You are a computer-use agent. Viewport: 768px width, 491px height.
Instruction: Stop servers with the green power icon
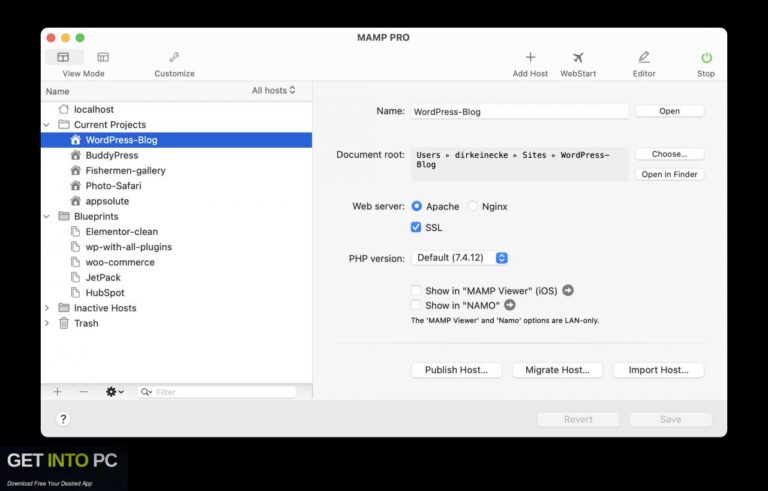click(706, 58)
